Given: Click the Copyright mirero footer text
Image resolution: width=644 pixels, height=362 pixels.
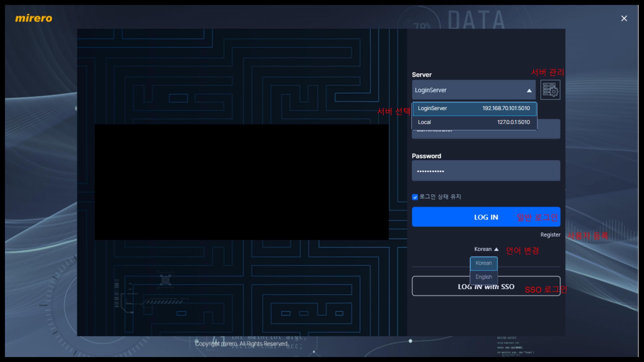Looking at the screenshot, I should click(242, 344).
